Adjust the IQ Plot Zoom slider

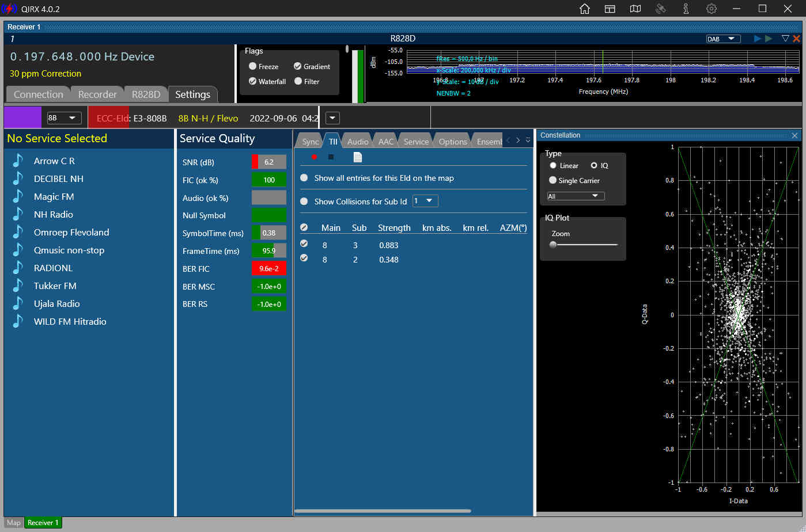(584, 245)
